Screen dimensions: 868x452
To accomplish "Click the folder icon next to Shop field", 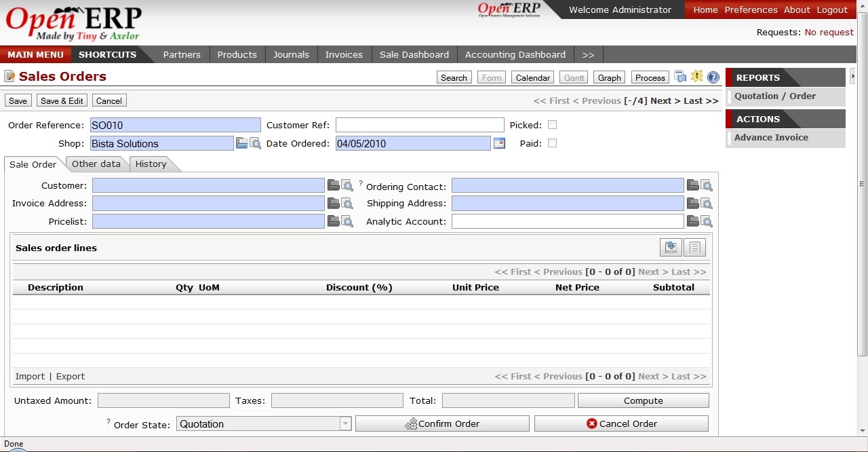I will (241, 143).
